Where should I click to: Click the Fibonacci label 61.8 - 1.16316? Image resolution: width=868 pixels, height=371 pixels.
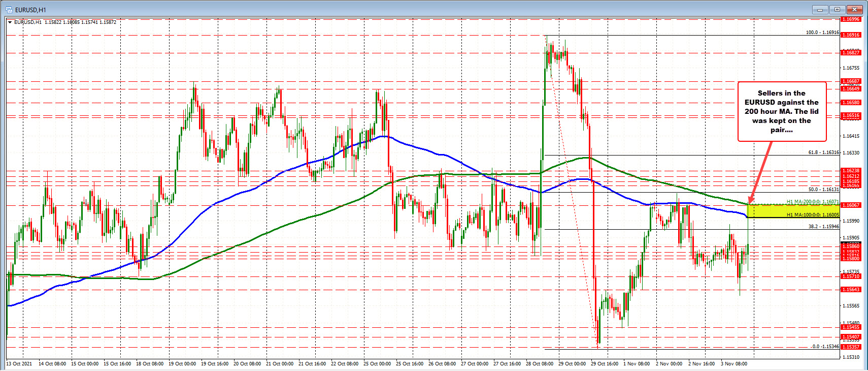(823, 152)
